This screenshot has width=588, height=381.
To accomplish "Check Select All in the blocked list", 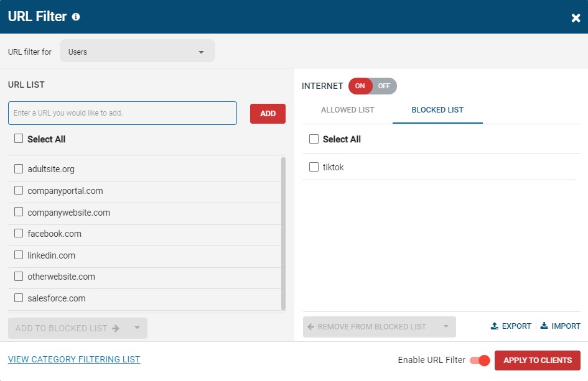I will point(314,139).
